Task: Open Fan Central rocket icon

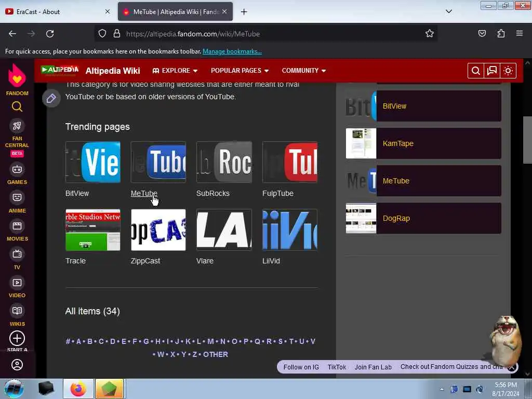Action: coord(17,126)
